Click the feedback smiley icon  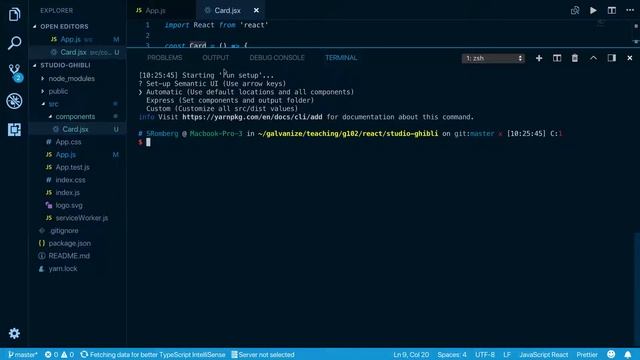[611, 354]
